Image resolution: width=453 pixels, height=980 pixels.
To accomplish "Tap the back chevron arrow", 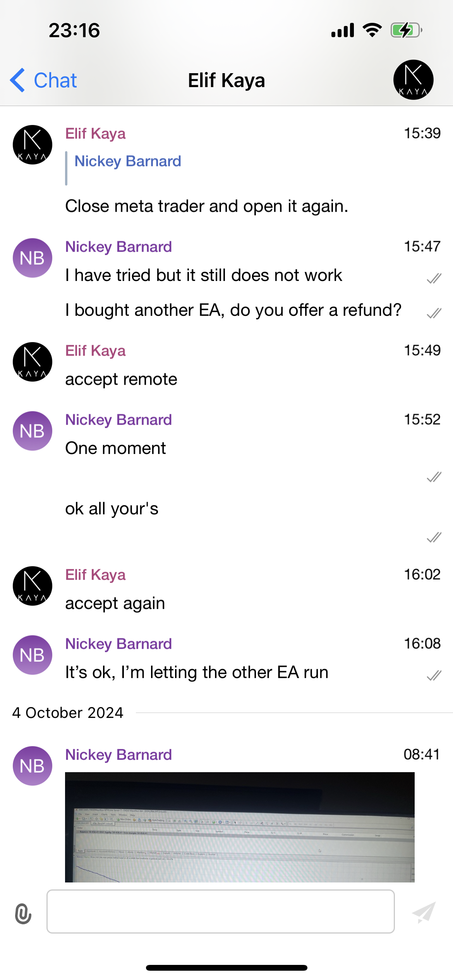I will tap(18, 80).
